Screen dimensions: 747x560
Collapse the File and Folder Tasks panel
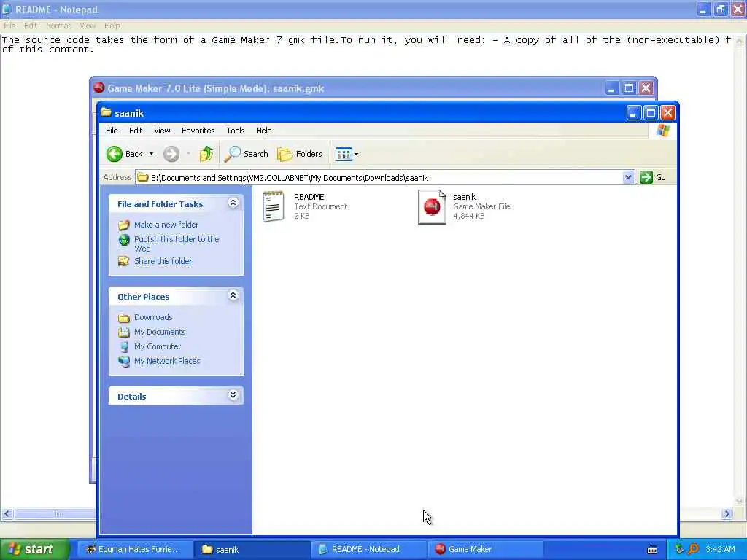233,203
